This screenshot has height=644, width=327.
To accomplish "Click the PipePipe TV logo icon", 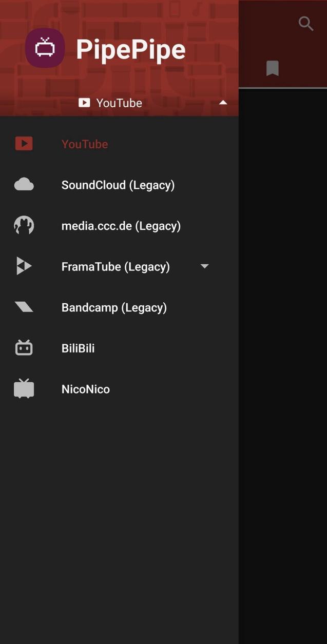I will (x=45, y=48).
